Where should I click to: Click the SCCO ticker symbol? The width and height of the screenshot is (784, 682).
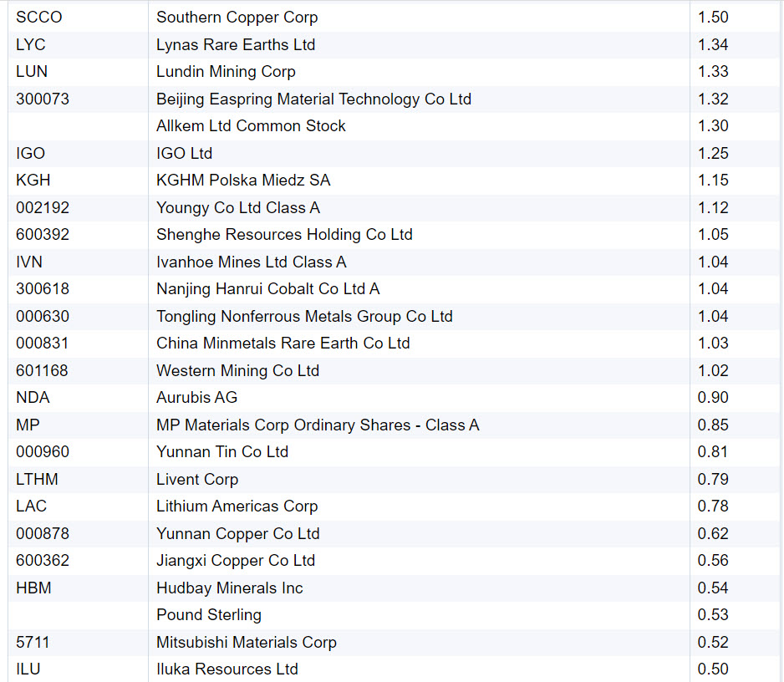coord(38,18)
